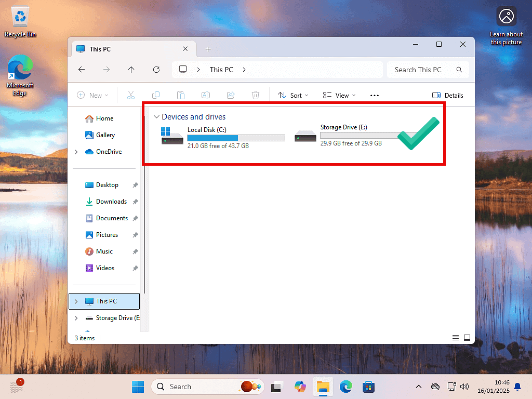Viewport: 532px width, 399px height.
Task: Click the Local Disk (C:) usage bar
Action: tap(236, 138)
